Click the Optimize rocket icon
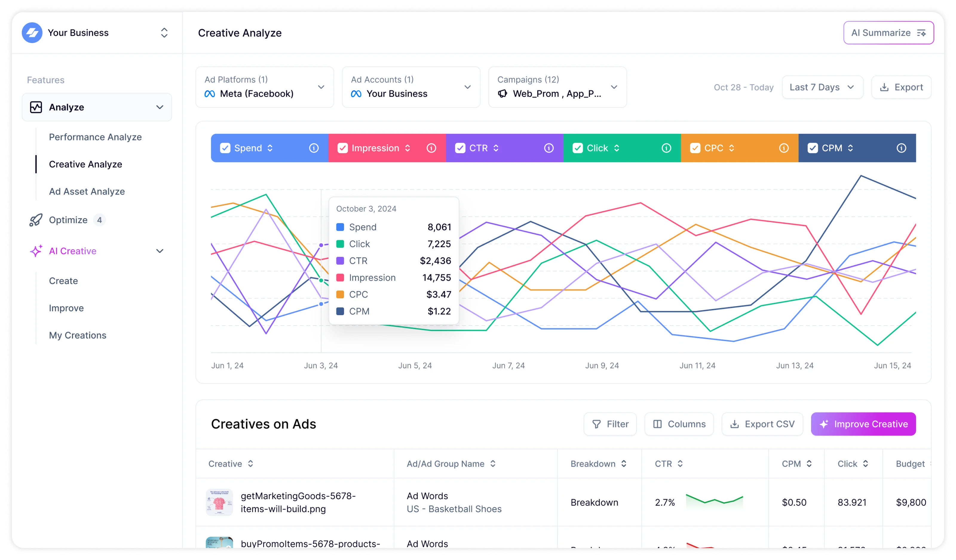 tap(36, 220)
